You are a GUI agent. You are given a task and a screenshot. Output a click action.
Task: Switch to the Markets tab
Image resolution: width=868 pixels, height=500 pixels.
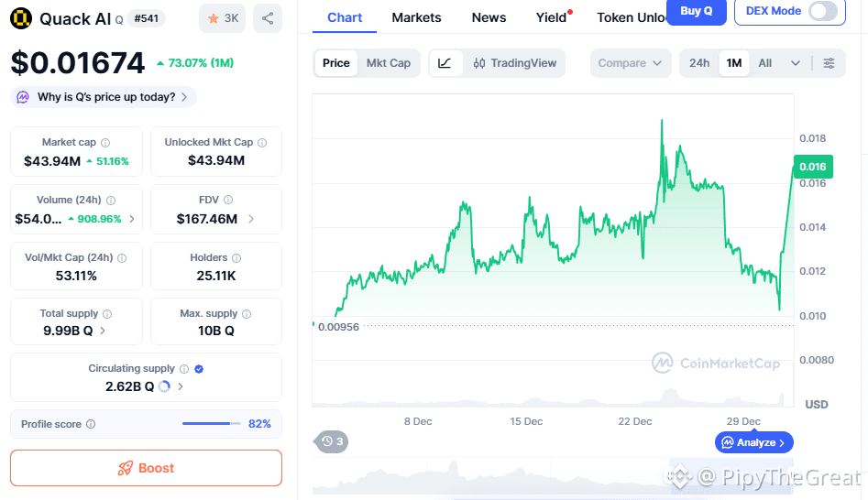click(416, 17)
